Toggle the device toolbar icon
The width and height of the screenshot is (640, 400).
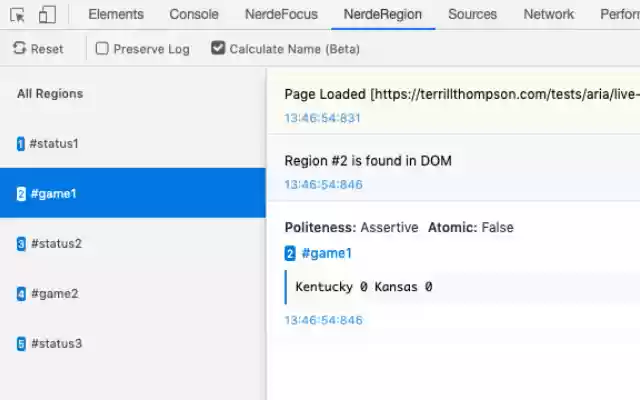[x=47, y=15]
